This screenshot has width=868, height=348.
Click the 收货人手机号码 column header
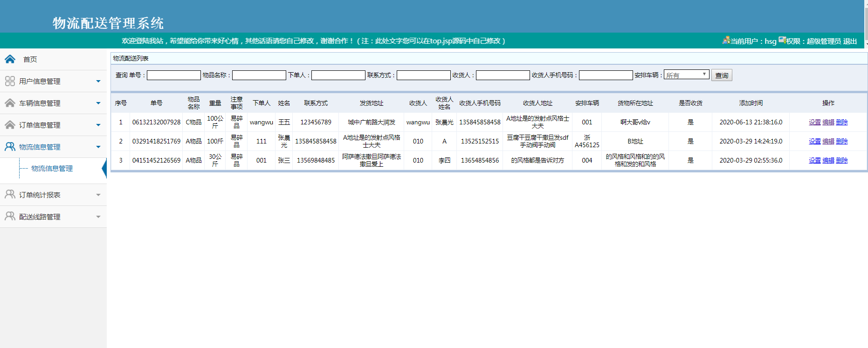click(480, 103)
